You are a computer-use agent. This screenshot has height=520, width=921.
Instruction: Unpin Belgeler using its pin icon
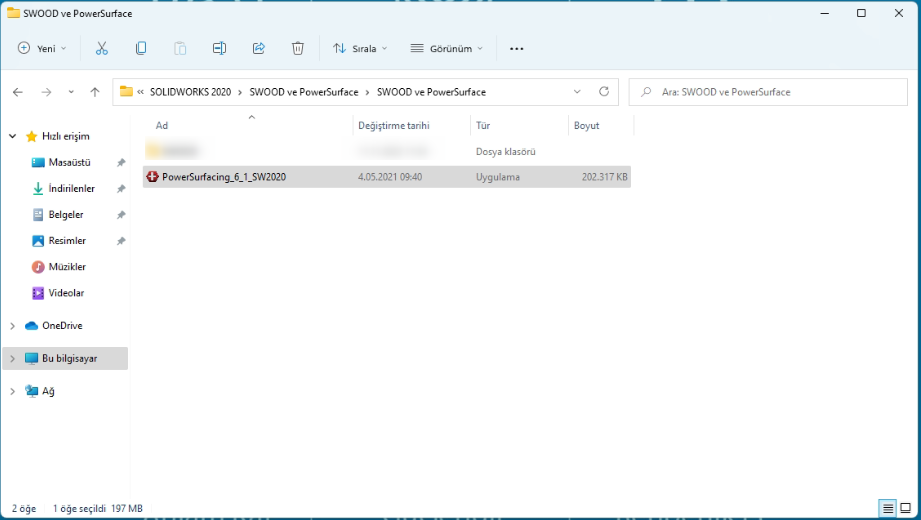121,214
